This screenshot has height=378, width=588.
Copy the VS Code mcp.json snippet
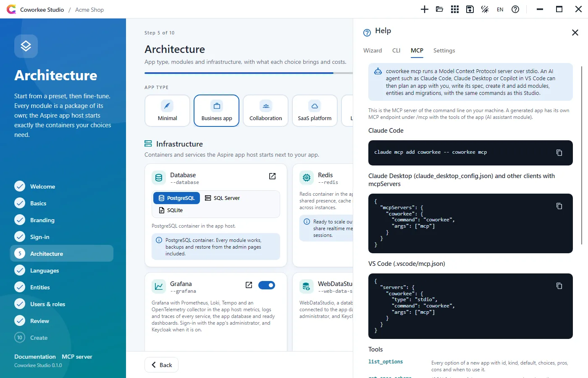click(x=559, y=286)
